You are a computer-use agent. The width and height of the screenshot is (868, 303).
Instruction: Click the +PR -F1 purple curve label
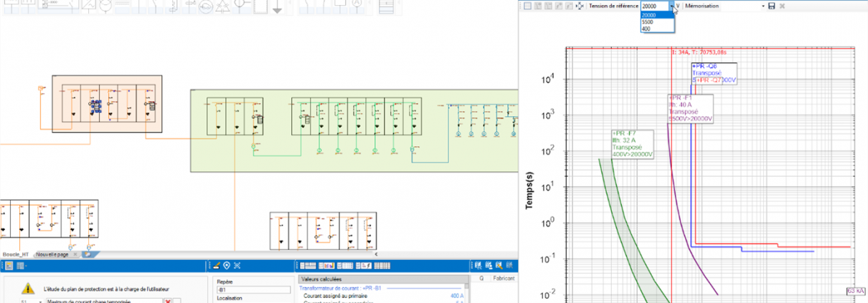[x=689, y=108]
